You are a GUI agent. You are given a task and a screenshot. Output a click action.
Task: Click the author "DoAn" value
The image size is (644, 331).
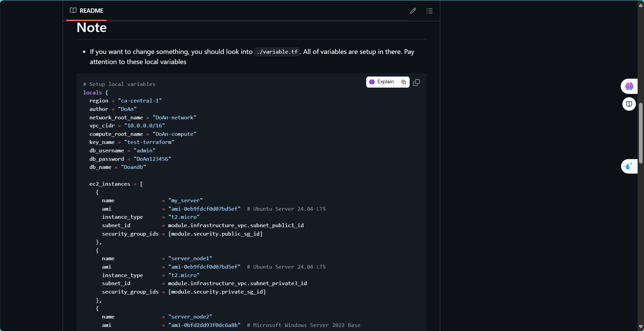point(127,109)
